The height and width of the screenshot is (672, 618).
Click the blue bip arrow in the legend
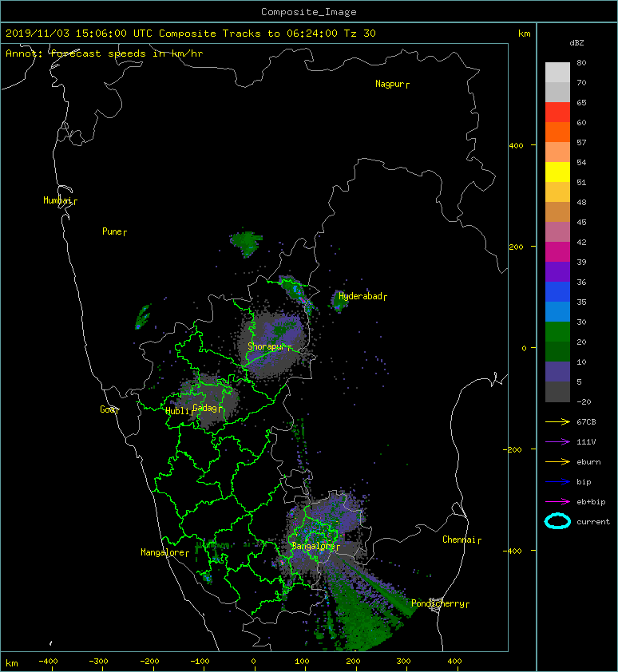click(557, 482)
